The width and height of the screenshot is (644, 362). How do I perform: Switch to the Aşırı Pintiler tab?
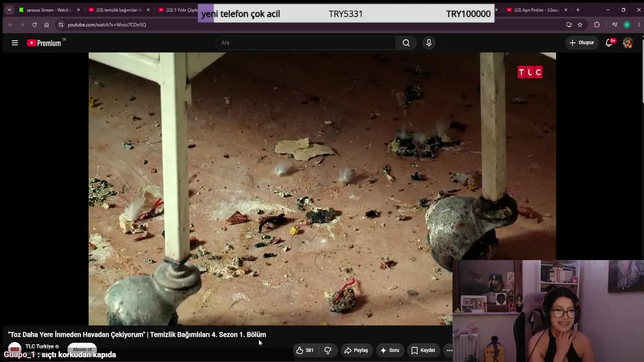pyautogui.click(x=537, y=10)
